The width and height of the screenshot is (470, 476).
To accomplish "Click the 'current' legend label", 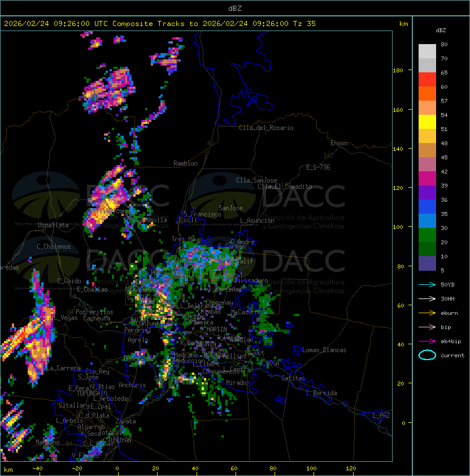I will (452, 356).
